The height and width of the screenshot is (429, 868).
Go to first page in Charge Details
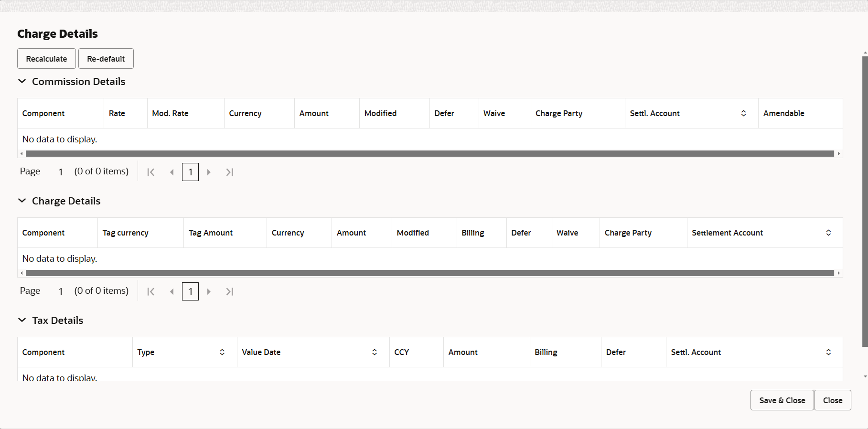[x=151, y=291]
